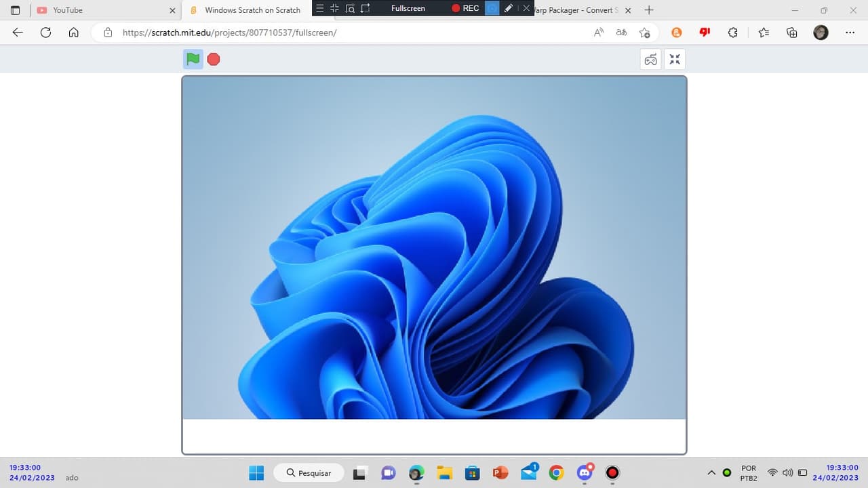Viewport: 868px width, 488px height.
Task: Open Microsoft Edge from the taskbar
Action: [x=416, y=472]
